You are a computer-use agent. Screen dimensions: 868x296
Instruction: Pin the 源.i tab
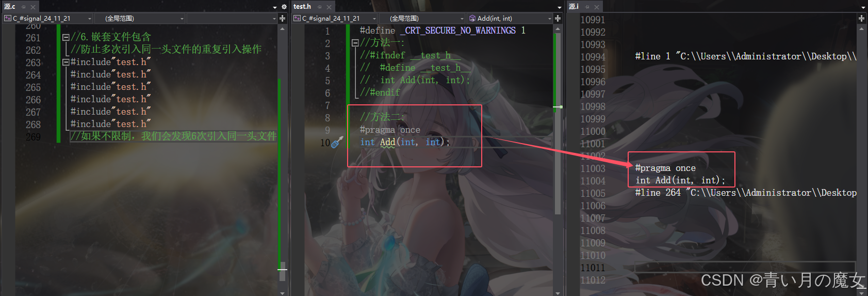(587, 7)
